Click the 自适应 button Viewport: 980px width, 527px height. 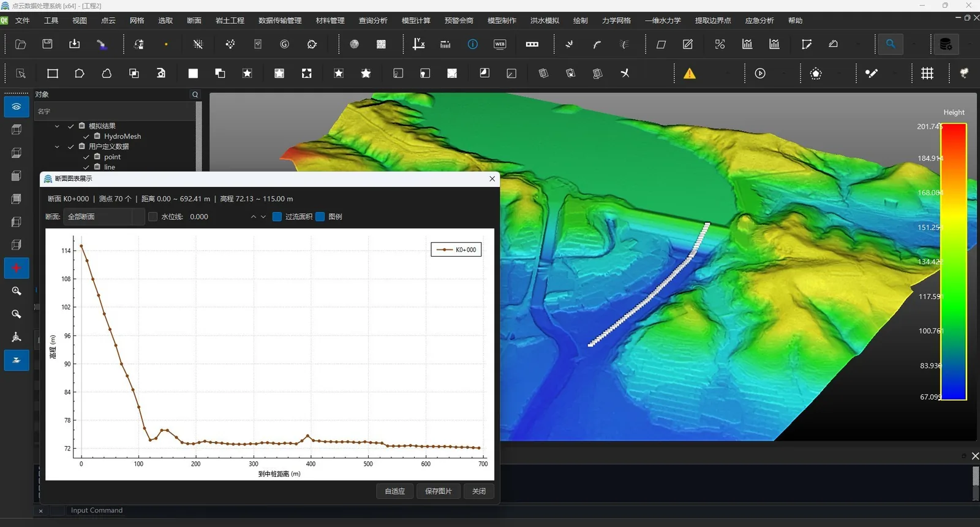pos(395,491)
